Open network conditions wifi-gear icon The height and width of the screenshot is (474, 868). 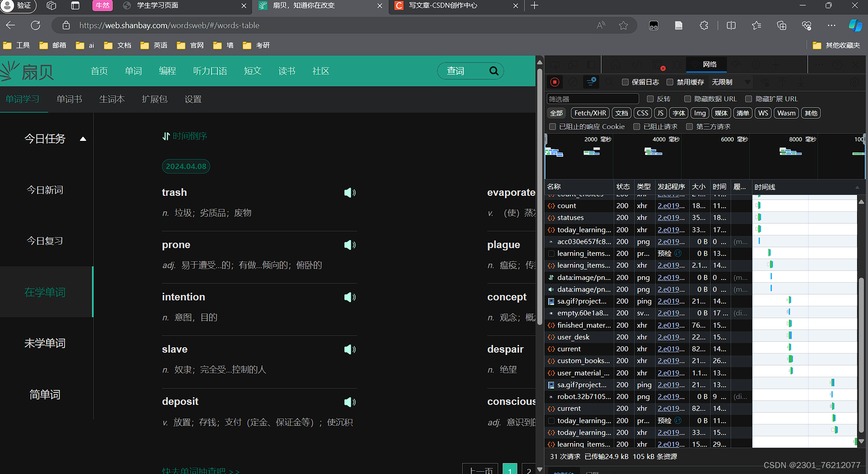coord(765,82)
